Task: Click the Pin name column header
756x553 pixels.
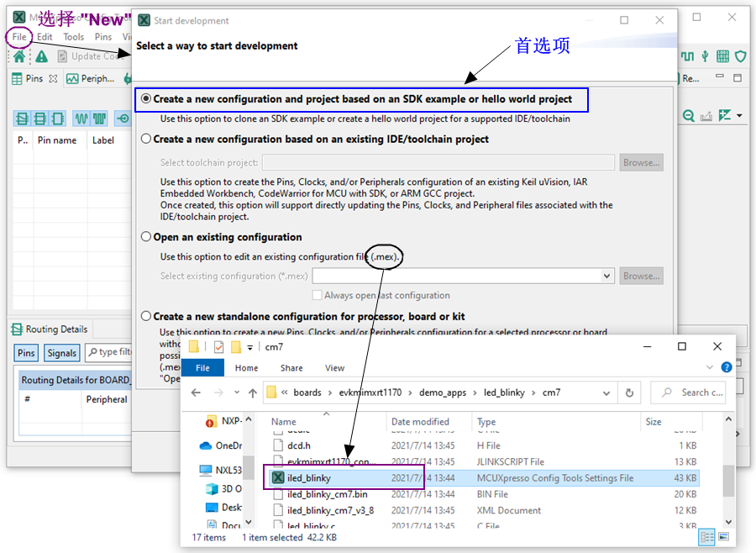Action: 57,140
